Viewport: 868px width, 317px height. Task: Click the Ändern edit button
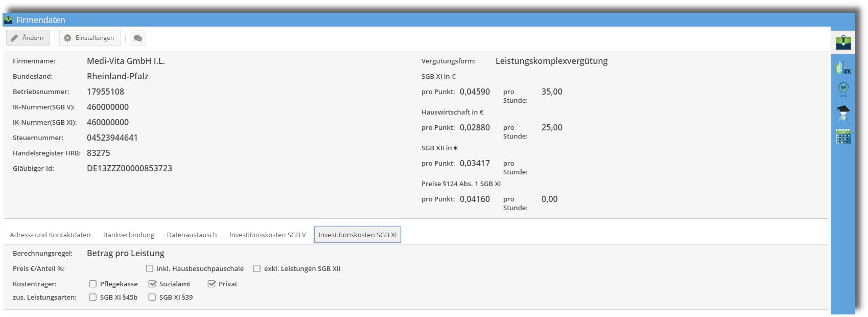click(28, 38)
